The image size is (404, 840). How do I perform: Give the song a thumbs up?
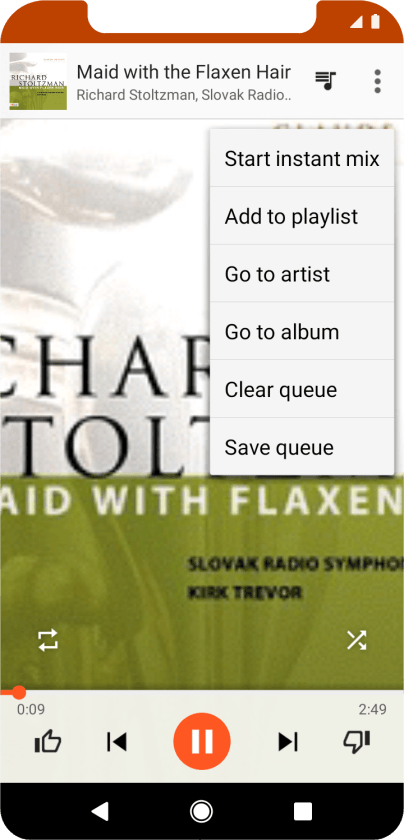coord(47,741)
